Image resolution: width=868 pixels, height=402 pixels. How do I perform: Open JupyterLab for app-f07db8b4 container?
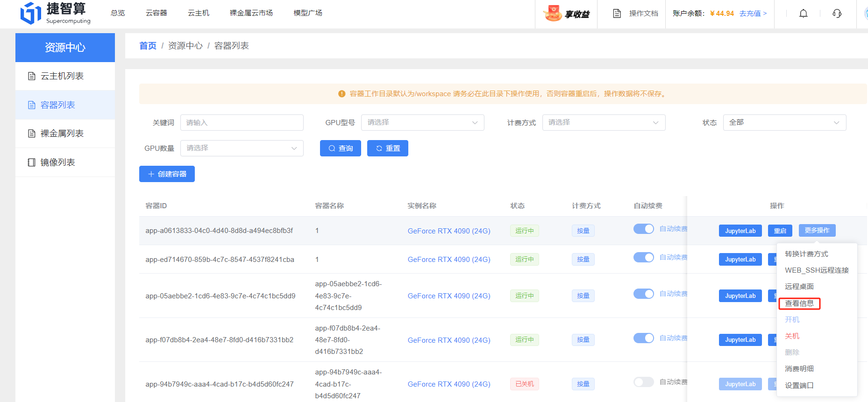click(740, 340)
